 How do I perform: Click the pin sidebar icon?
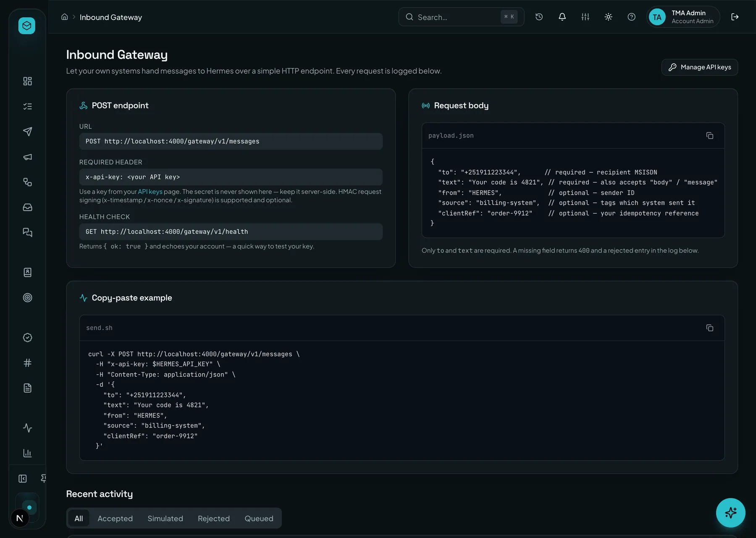click(x=43, y=479)
